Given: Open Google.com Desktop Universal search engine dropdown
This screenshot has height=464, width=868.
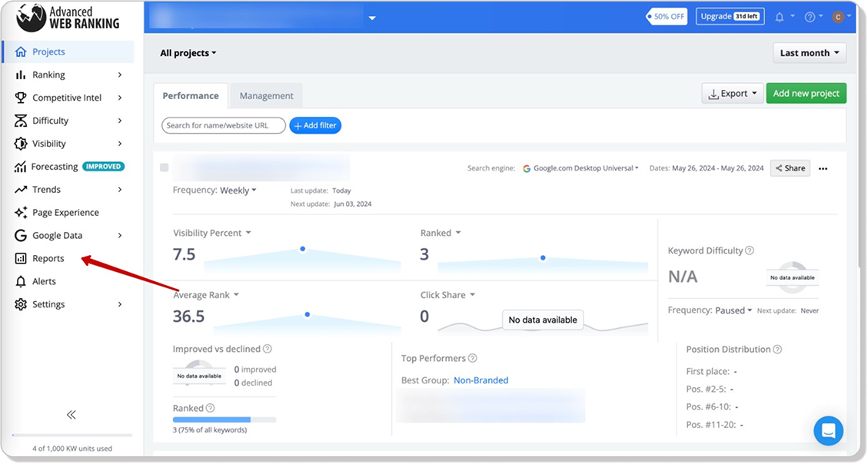Looking at the screenshot, I should [x=580, y=168].
